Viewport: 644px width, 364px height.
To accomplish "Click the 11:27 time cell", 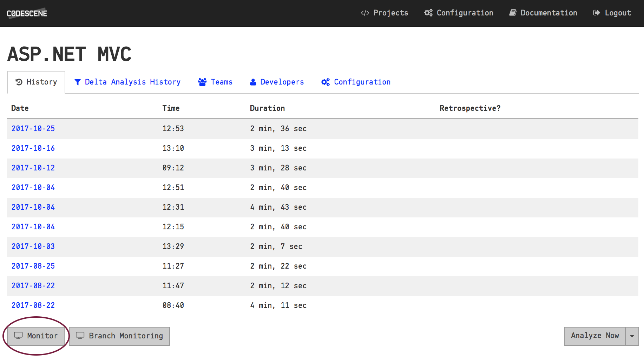I will click(173, 266).
